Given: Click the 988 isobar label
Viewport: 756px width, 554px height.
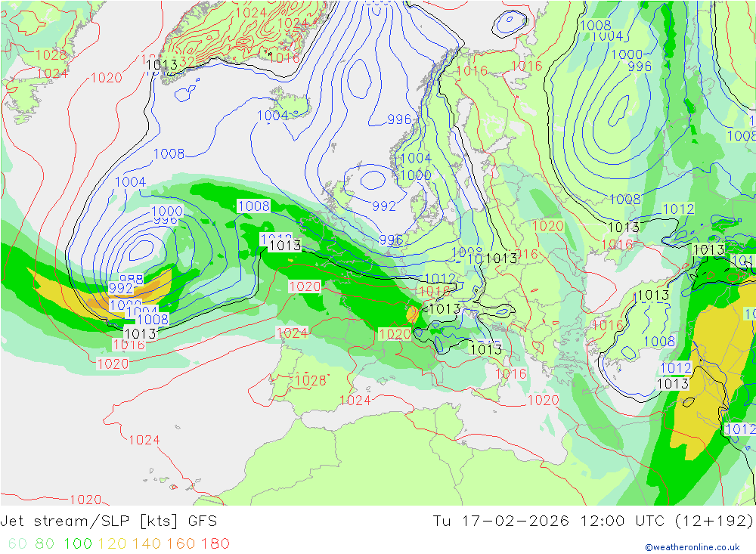Looking at the screenshot, I should point(131,279).
